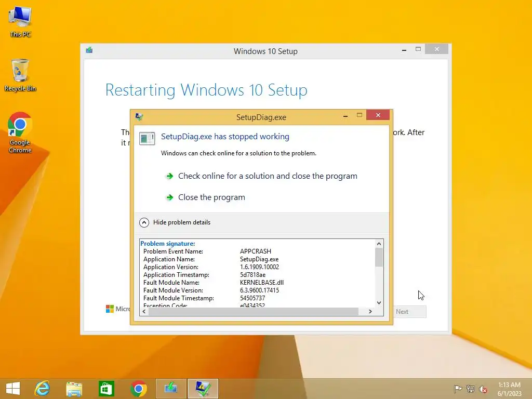Select application timestamp 5d7818ae
Screen dimensions: 532x399
[253, 275]
